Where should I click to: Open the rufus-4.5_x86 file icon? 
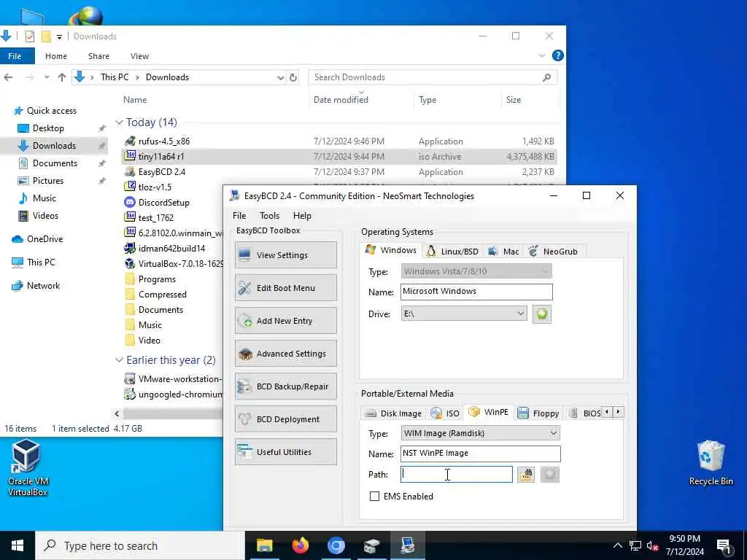pos(130,141)
